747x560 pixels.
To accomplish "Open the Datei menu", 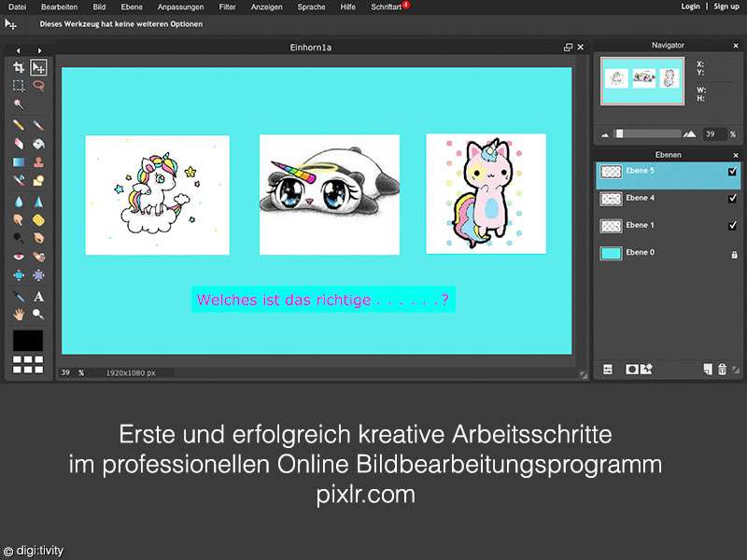I will [17, 7].
